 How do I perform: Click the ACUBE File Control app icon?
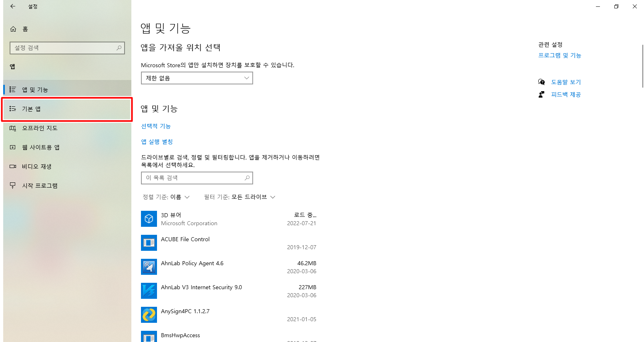pos(149,243)
